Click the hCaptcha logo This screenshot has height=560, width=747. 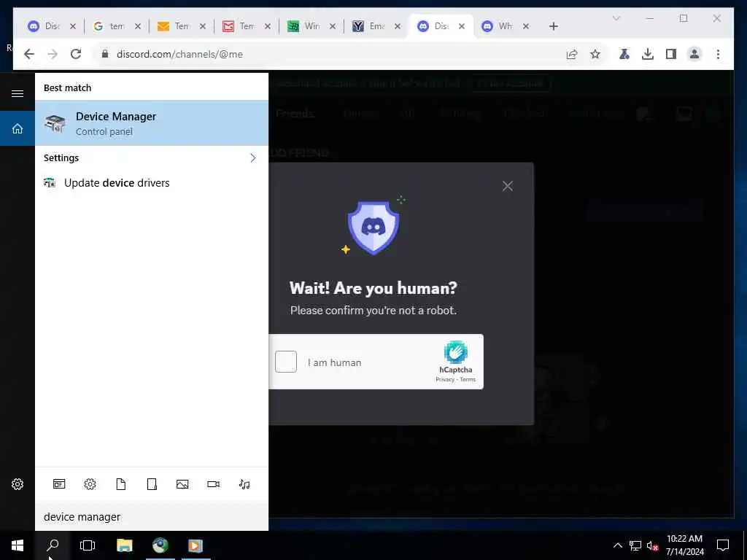pyautogui.click(x=456, y=352)
